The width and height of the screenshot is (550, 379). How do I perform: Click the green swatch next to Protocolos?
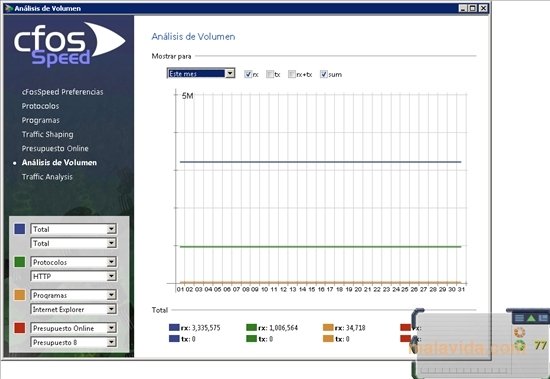pyautogui.click(x=20, y=262)
